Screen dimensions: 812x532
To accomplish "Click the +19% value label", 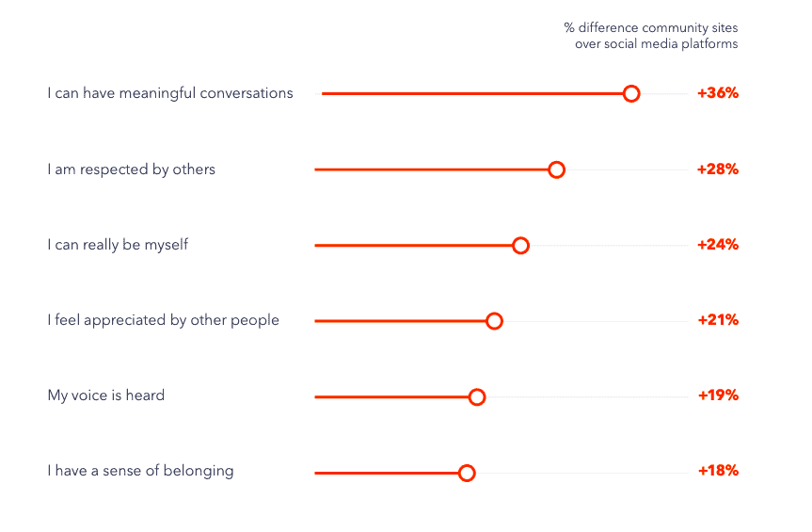I will coord(717,395).
